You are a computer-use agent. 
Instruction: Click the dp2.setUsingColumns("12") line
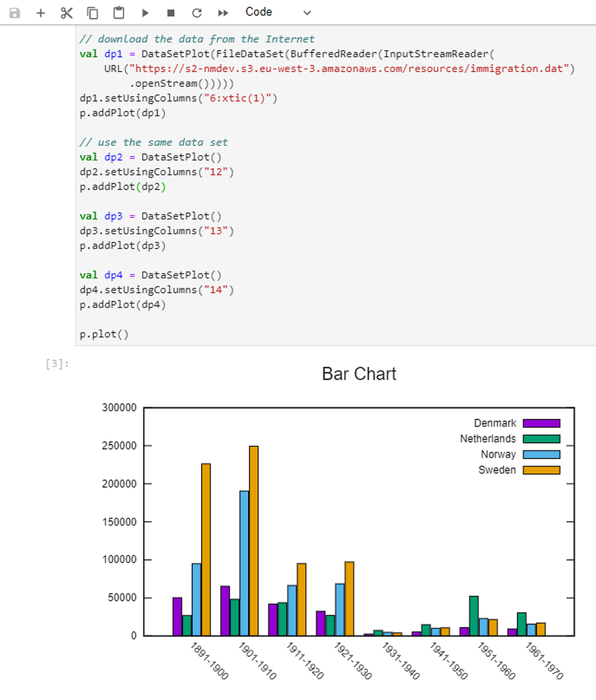point(157,172)
